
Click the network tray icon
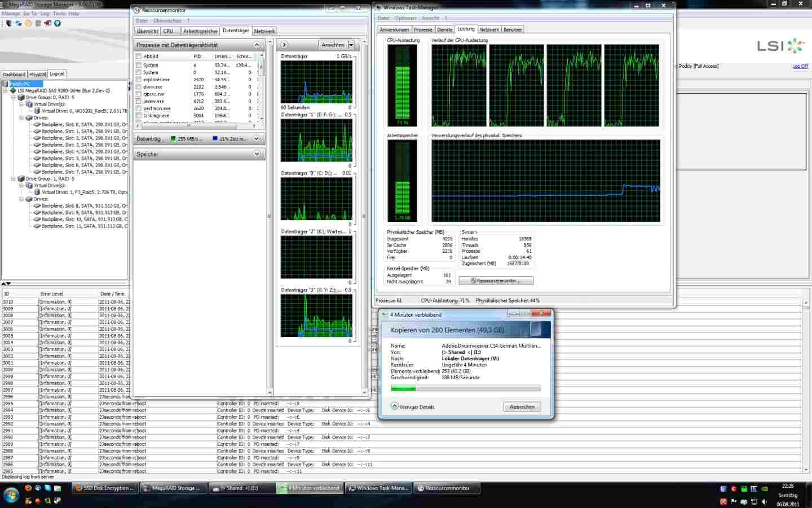(x=754, y=501)
